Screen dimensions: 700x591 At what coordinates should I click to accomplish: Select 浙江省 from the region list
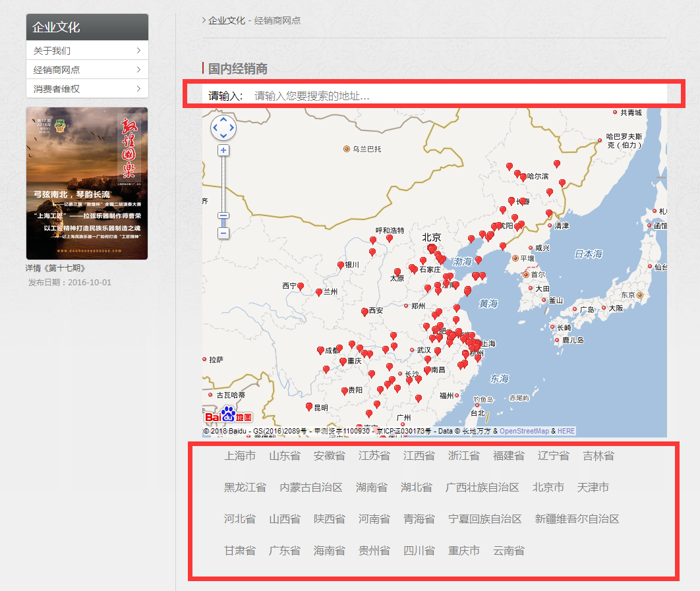464,456
